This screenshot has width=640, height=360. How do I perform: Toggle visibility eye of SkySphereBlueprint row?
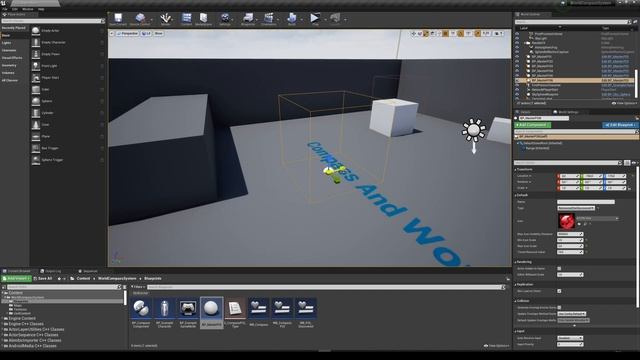[x=517, y=94]
